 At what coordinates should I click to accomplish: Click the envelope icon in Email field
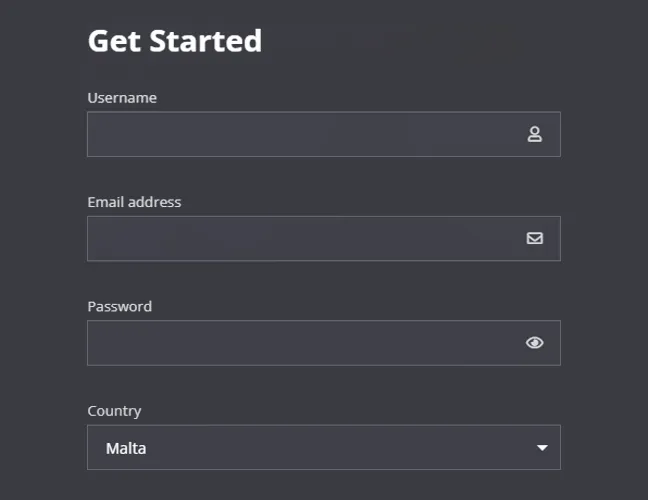[x=534, y=238]
